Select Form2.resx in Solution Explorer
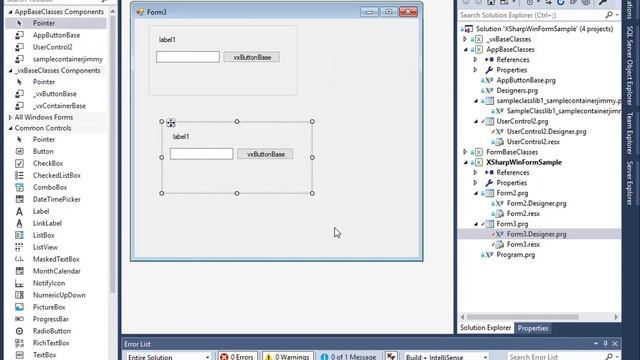Viewport: 640px width, 360px height. (523, 213)
